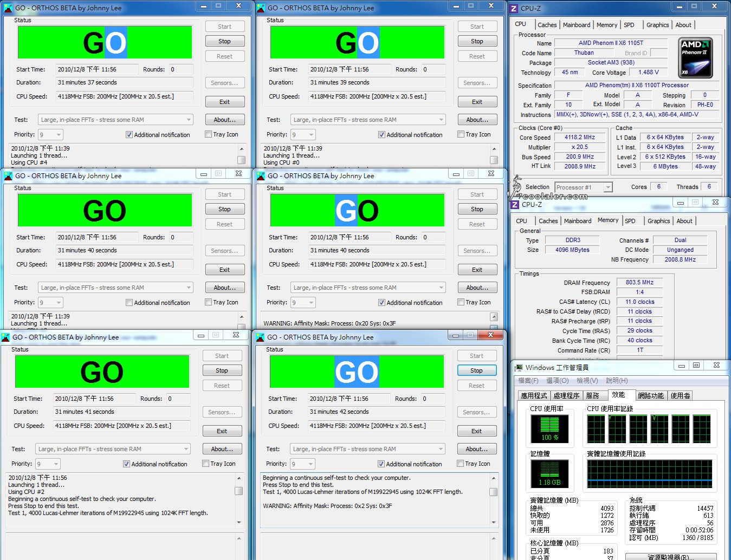Click the green GO status banner in the 37-seconds window
Viewport: 731px width, 560px height.
click(x=105, y=42)
